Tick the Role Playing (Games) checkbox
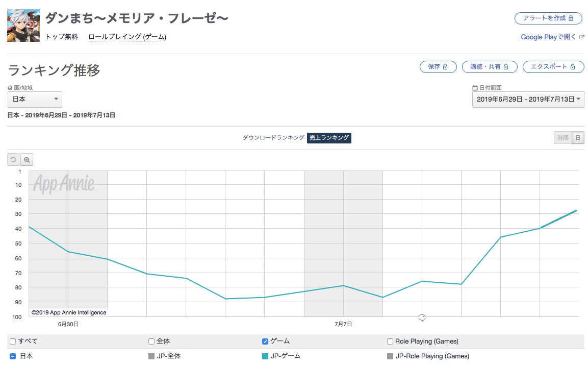588x366 pixels. (x=390, y=341)
